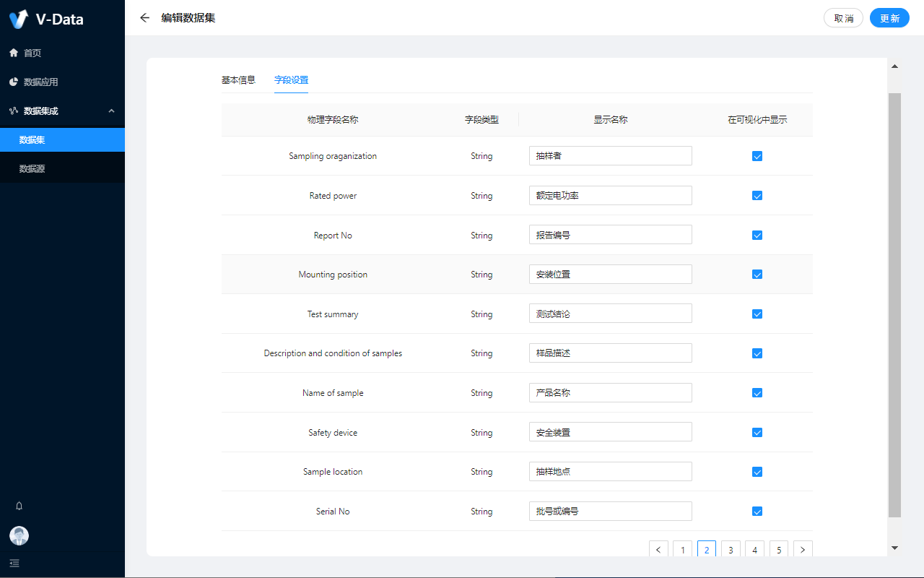
Task: Click the V-Data logo icon
Action: (x=19, y=19)
